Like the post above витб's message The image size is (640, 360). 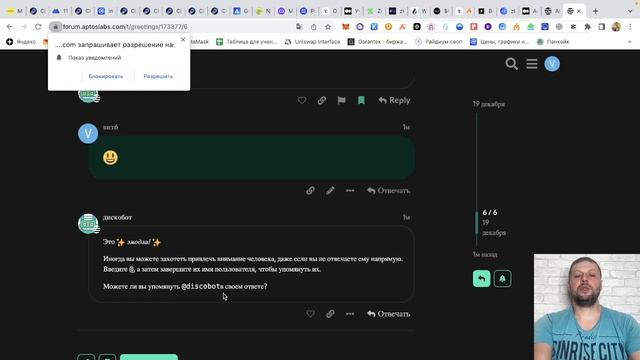[x=302, y=100]
